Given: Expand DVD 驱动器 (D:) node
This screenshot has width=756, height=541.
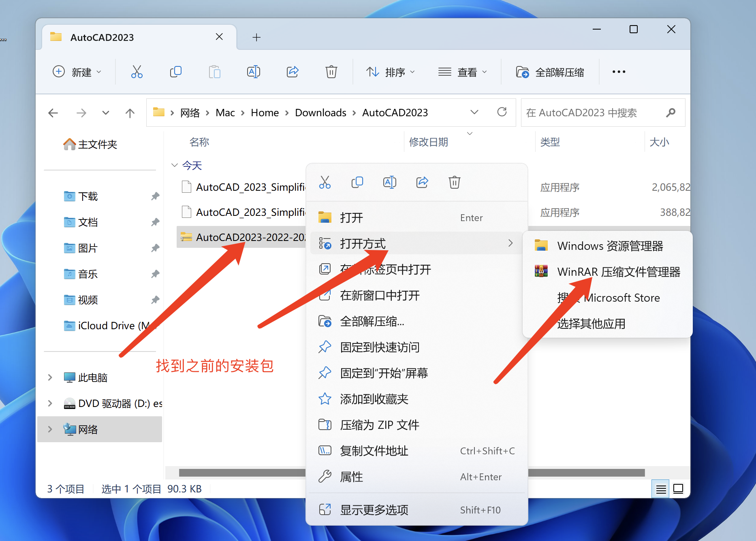Looking at the screenshot, I should tap(50, 403).
